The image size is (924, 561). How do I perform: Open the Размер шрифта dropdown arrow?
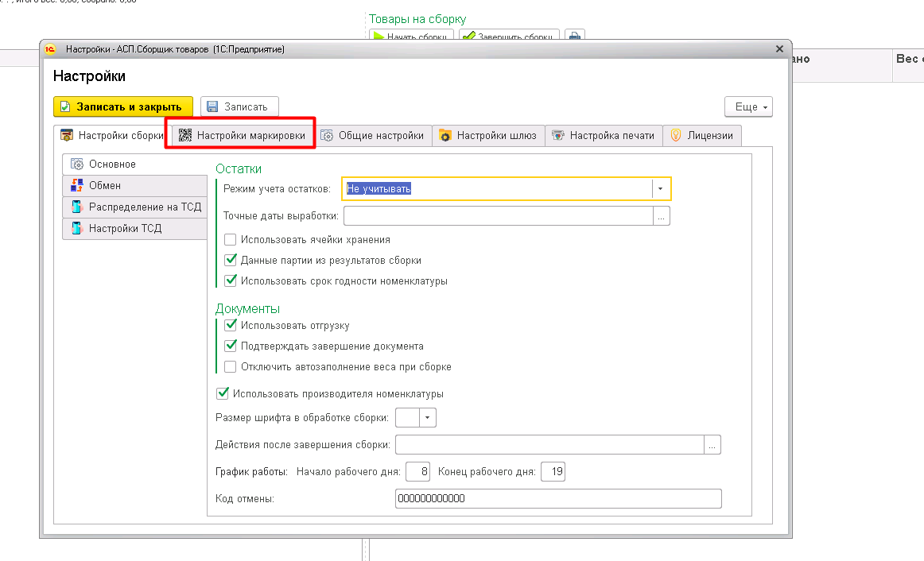click(427, 418)
